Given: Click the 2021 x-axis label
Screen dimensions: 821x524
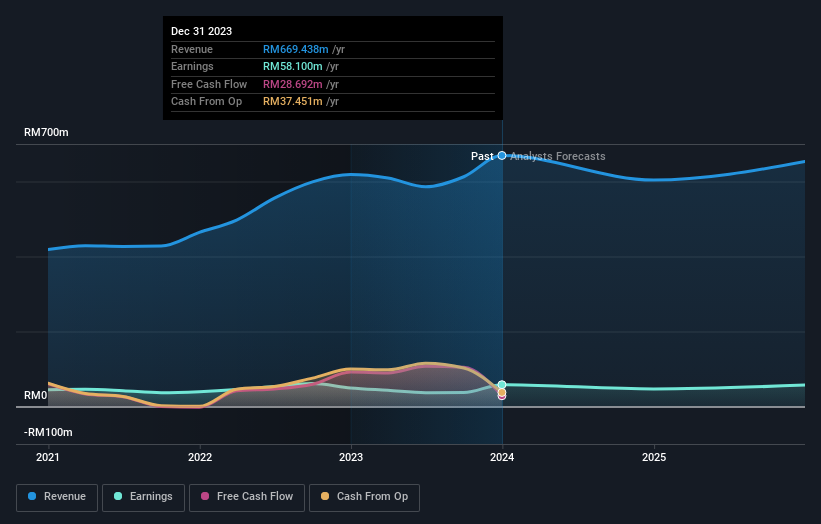Looking at the screenshot, I should [x=48, y=458].
